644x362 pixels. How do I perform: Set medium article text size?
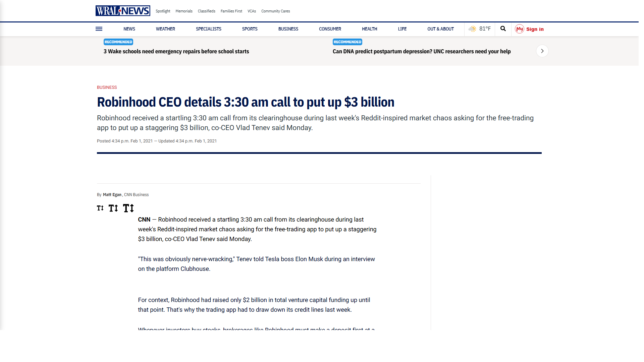(113, 208)
